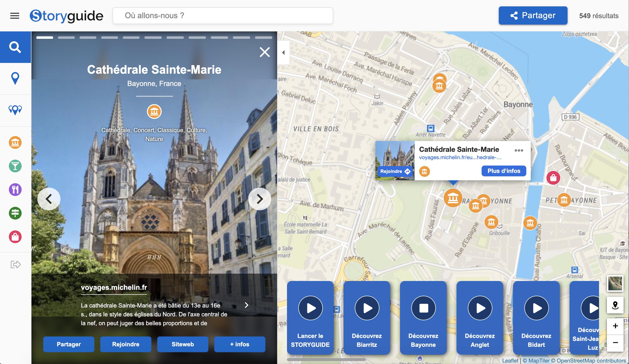Open the three-dots menu in map popup
The height and width of the screenshot is (364, 629).
pyautogui.click(x=519, y=150)
